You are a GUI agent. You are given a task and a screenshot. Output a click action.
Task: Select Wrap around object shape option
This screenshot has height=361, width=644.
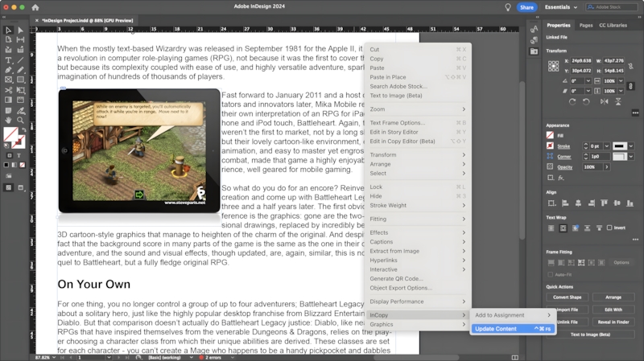(x=576, y=228)
